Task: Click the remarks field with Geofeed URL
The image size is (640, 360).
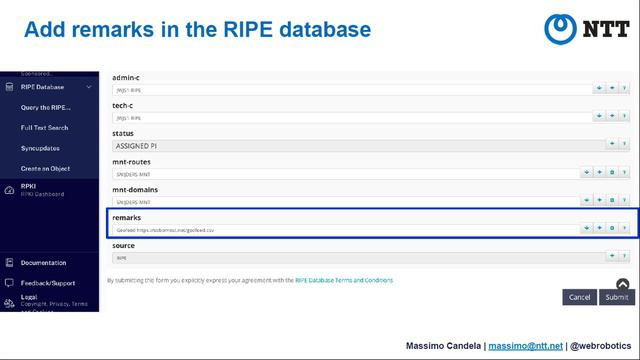Action: click(346, 230)
